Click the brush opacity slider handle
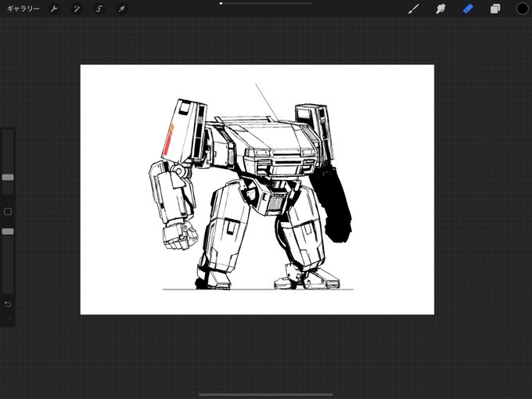The width and height of the screenshot is (532, 399). 8,232
